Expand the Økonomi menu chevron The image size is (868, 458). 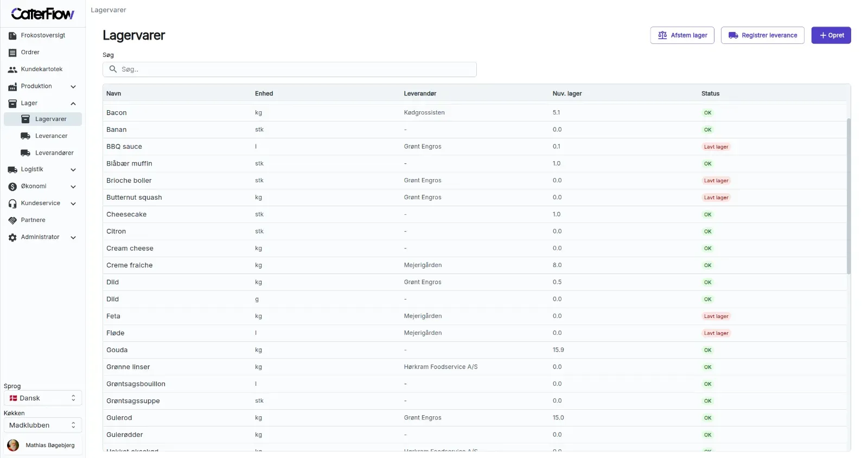73,187
